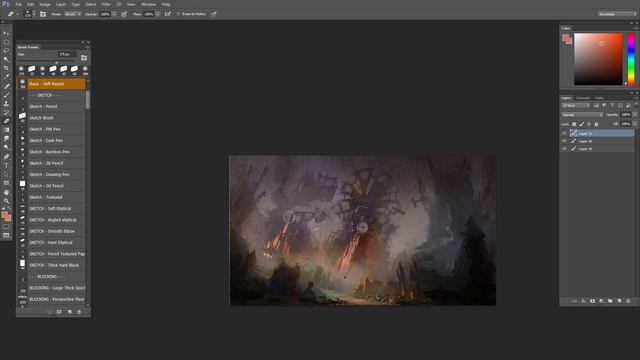Toggle pixel layer filter in Layers panel
This screenshot has height=360, width=640.
click(x=596, y=106)
